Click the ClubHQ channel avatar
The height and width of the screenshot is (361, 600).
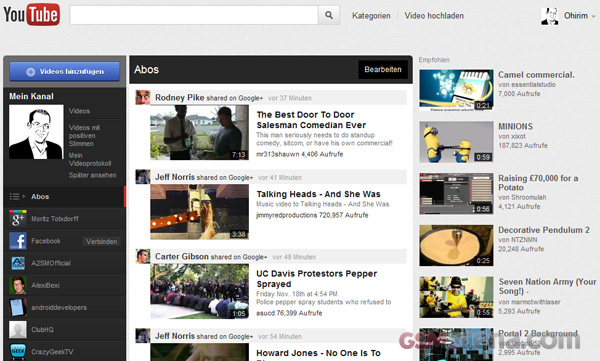18,330
